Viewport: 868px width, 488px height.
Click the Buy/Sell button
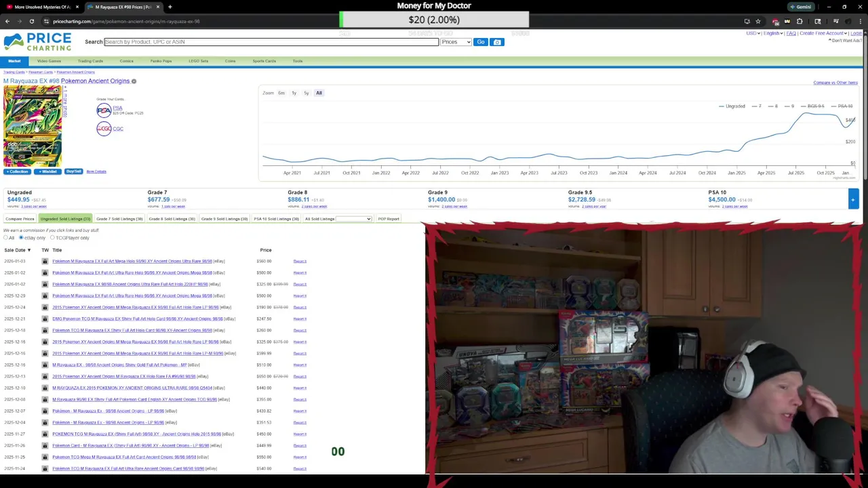click(74, 171)
